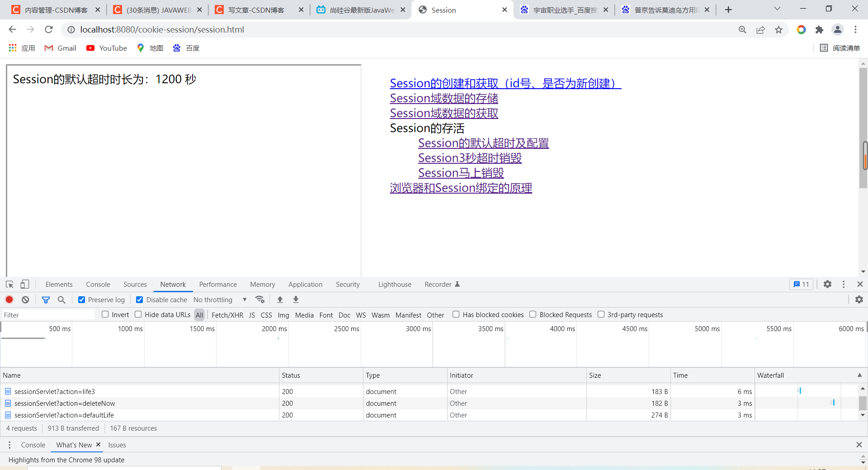The width and height of the screenshot is (868, 470).
Task: Click the page vertical scrollbar
Action: coord(863,128)
